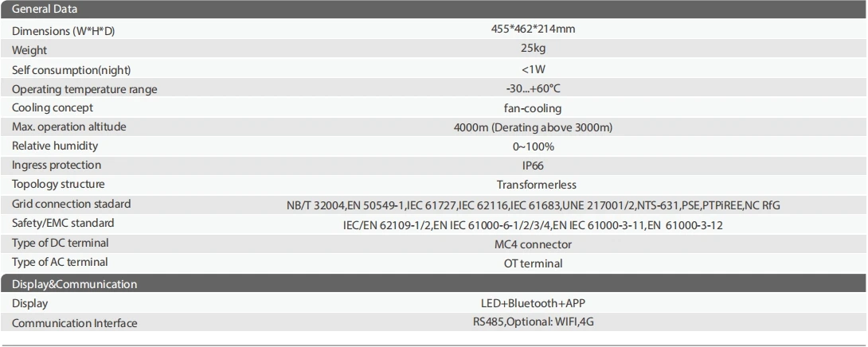Click the Self consumption(night) label
This screenshot has height=347, width=868.
(72, 70)
